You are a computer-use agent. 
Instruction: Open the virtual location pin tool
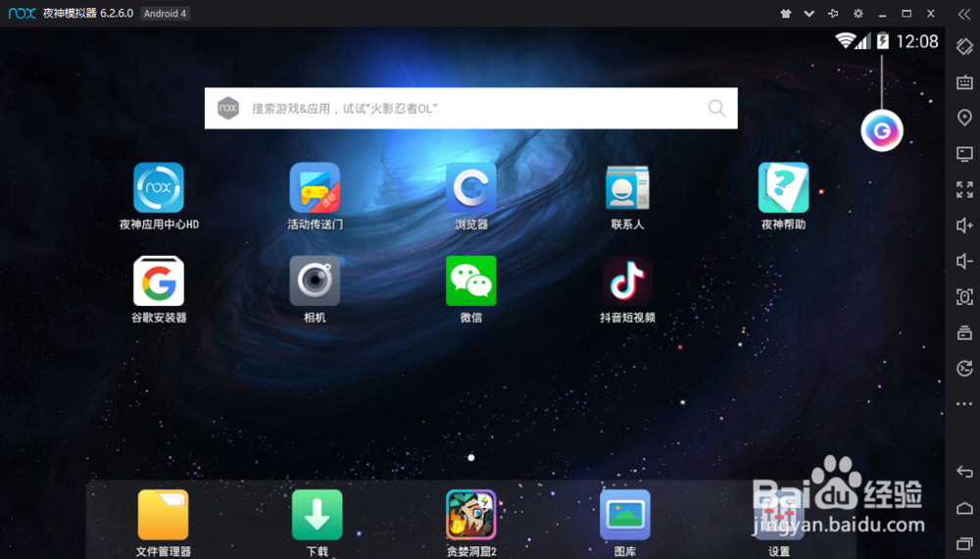click(964, 118)
